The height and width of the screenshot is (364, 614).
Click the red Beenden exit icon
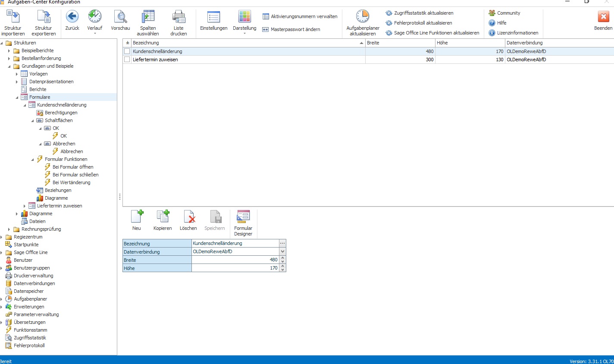pos(603,17)
